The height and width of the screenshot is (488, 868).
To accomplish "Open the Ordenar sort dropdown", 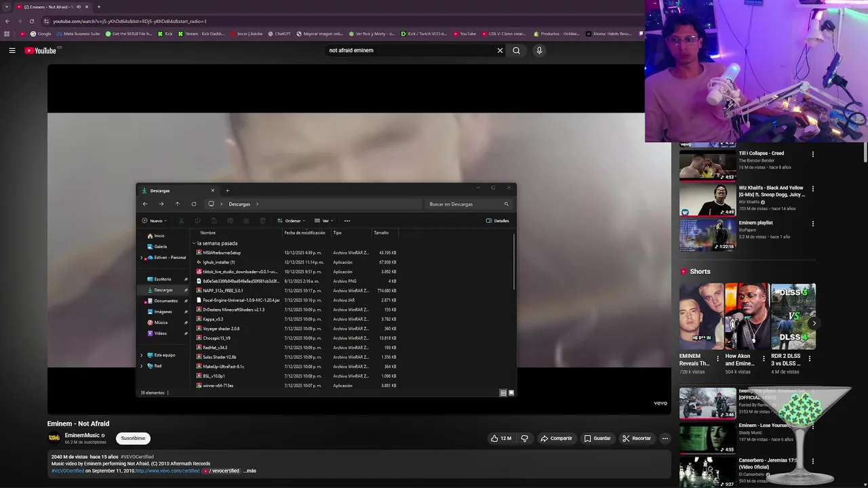I will pyautogui.click(x=291, y=221).
